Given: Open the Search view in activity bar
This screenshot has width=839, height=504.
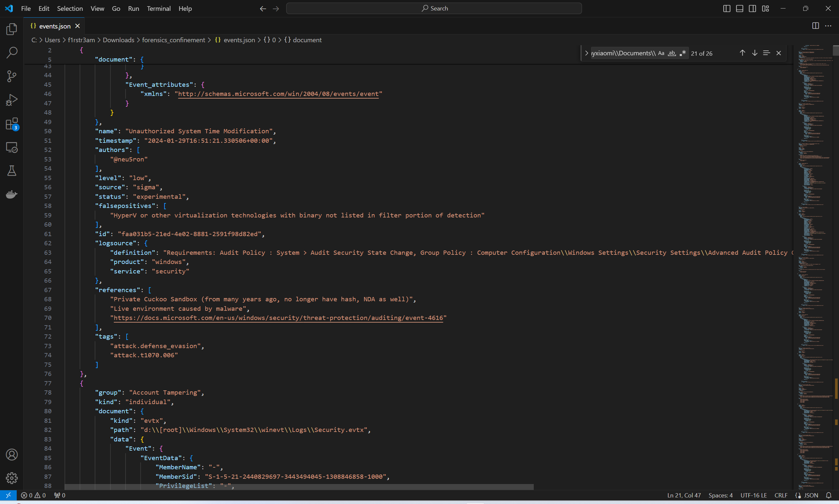Looking at the screenshot, I should (11, 53).
